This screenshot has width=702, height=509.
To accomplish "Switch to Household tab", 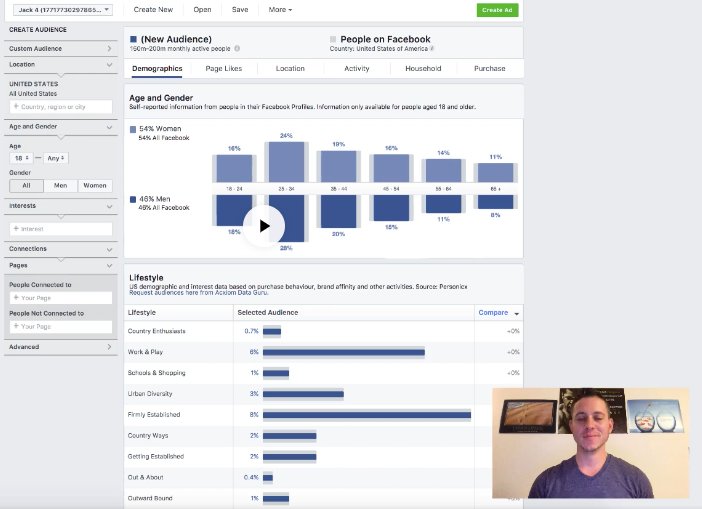I will 423,68.
